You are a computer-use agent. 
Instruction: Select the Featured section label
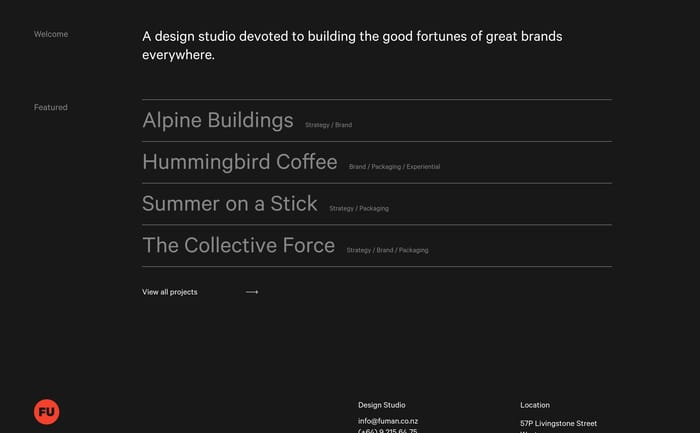coord(51,107)
